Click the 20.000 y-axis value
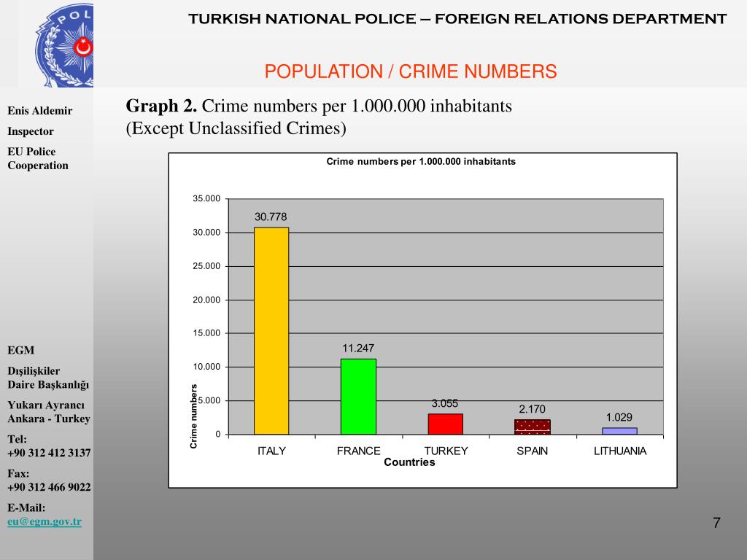Image resolution: width=747 pixels, height=560 pixels. (206, 300)
